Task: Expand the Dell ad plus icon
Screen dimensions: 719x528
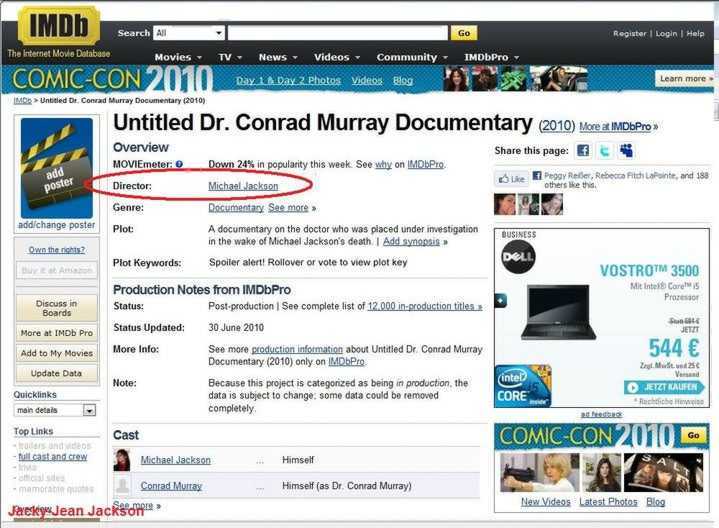Action: click(501, 301)
